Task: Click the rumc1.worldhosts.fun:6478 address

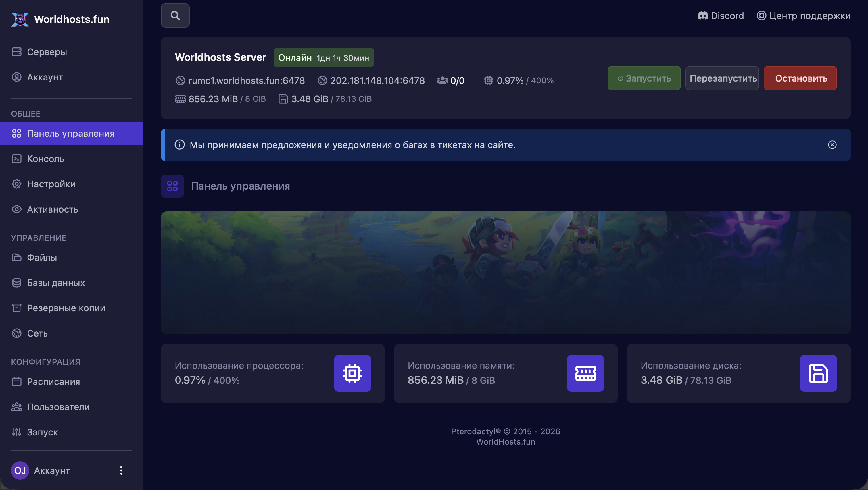Action: (246, 80)
